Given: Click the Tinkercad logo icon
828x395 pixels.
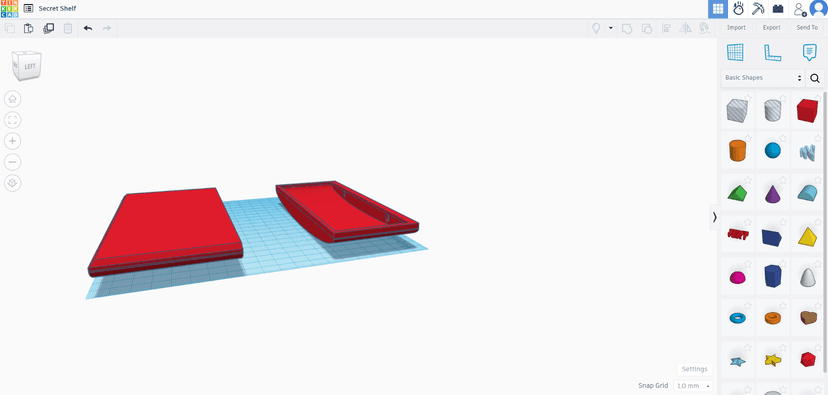Looking at the screenshot, I should click(x=10, y=8).
